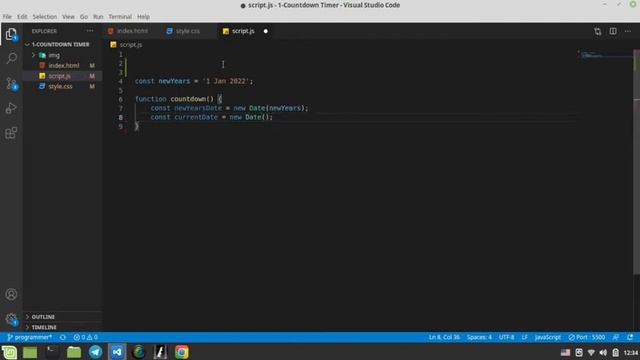Open the Accounts menu icon
The width and height of the screenshot is (640, 360).
[x=11, y=294]
